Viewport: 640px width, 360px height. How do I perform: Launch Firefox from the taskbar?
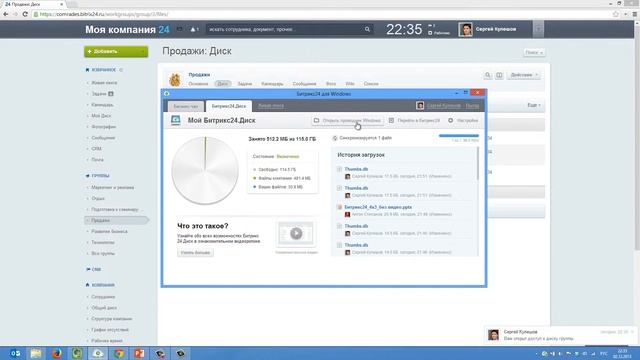pos(56,353)
